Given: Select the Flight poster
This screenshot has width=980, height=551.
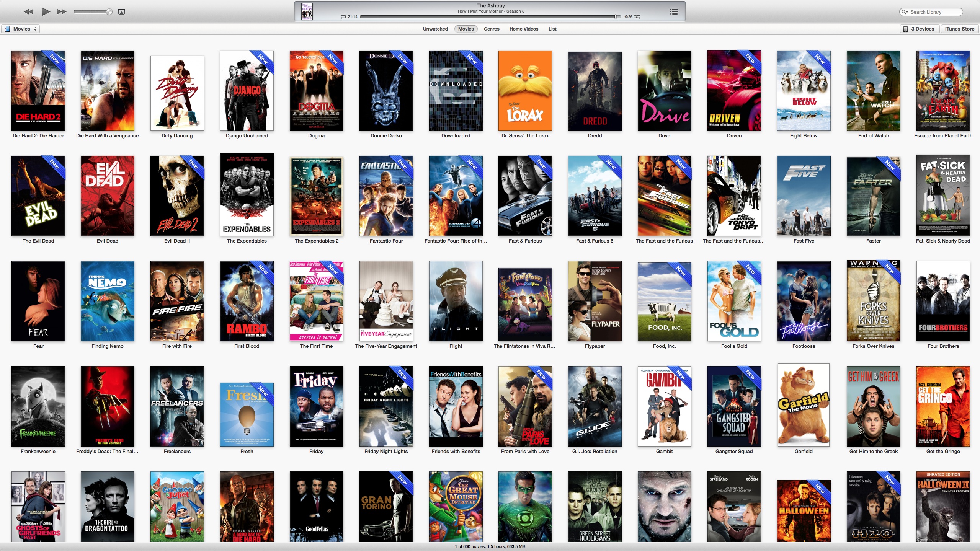Looking at the screenshot, I should click(456, 301).
